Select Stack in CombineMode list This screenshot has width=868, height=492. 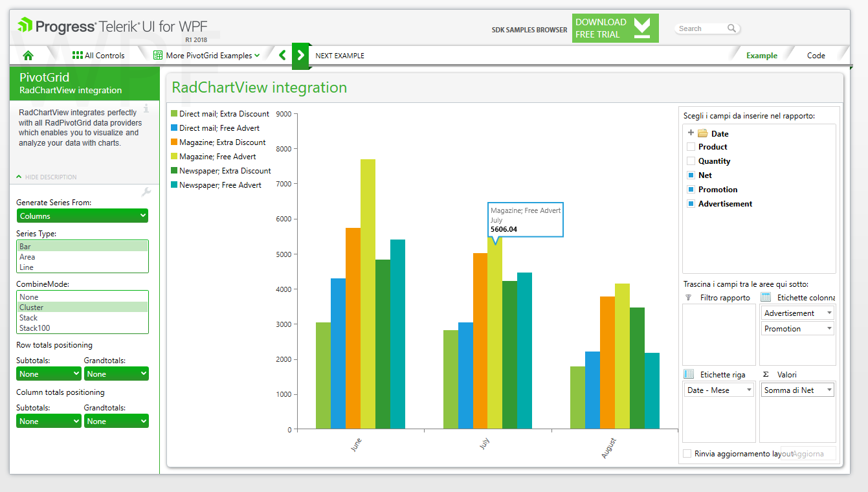click(x=82, y=318)
